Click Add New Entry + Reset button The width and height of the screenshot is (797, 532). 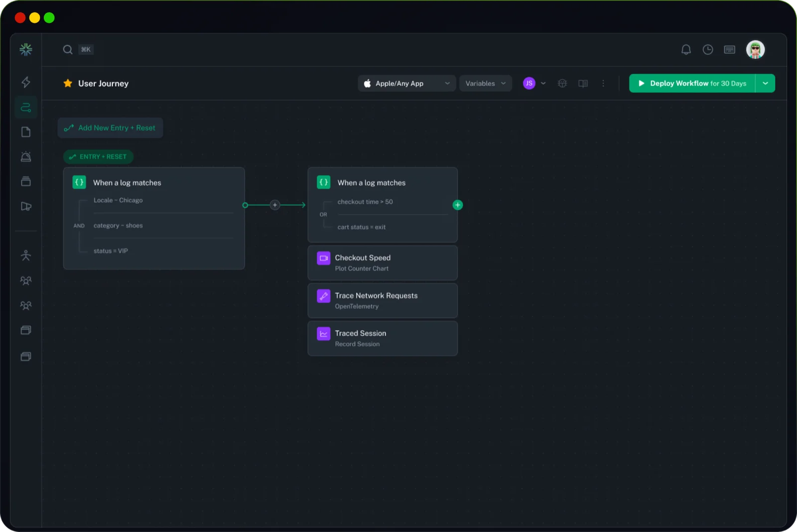[x=110, y=128]
